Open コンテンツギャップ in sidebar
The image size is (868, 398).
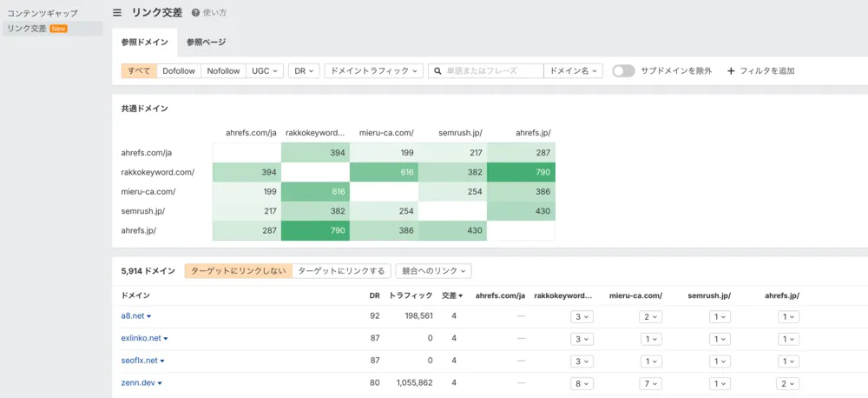42,13
